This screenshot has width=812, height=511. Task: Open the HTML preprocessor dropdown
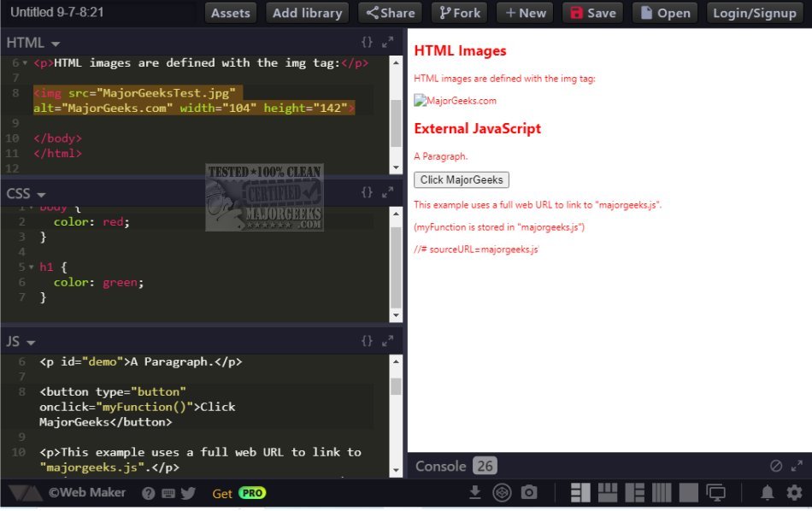coord(33,43)
